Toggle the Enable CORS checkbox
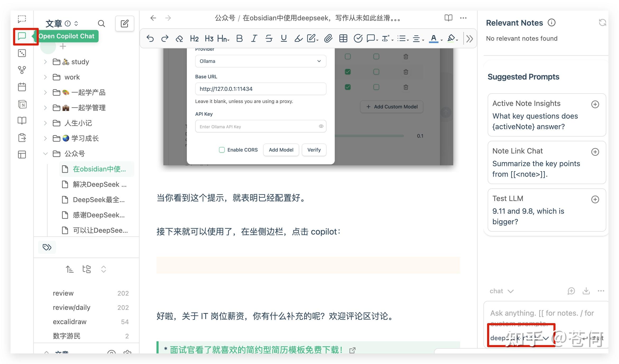This screenshot has height=364, width=619. (222, 150)
